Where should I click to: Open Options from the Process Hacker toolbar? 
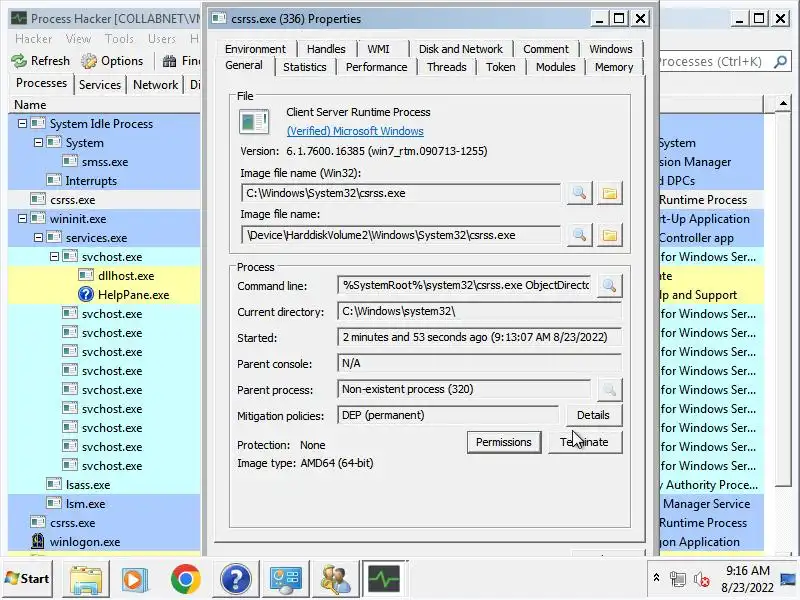112,61
